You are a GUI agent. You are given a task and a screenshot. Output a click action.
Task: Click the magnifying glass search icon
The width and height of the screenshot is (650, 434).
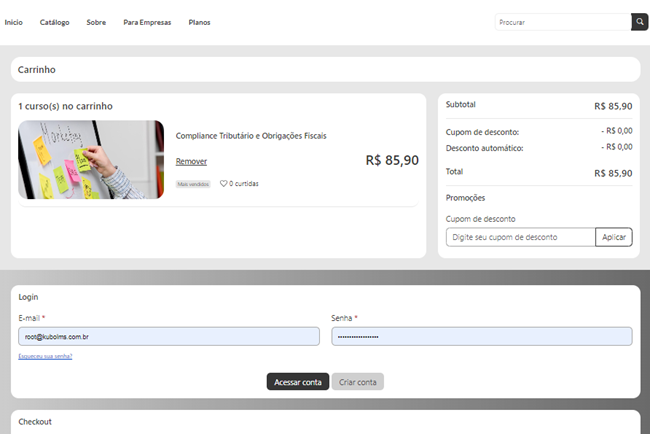[x=639, y=22]
